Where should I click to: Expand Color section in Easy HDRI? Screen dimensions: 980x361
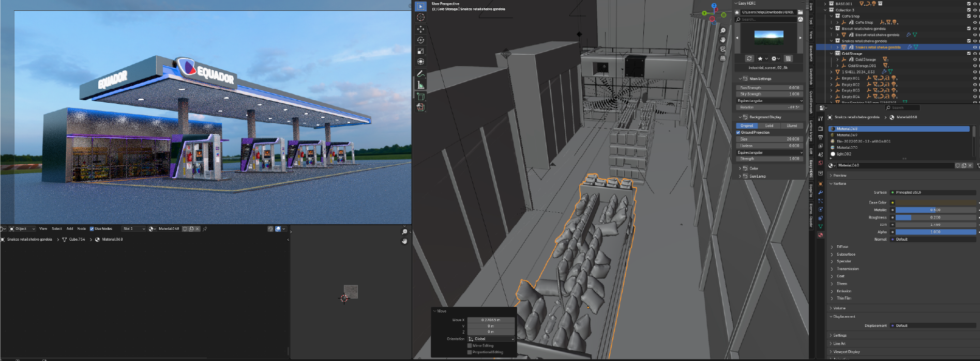point(740,168)
